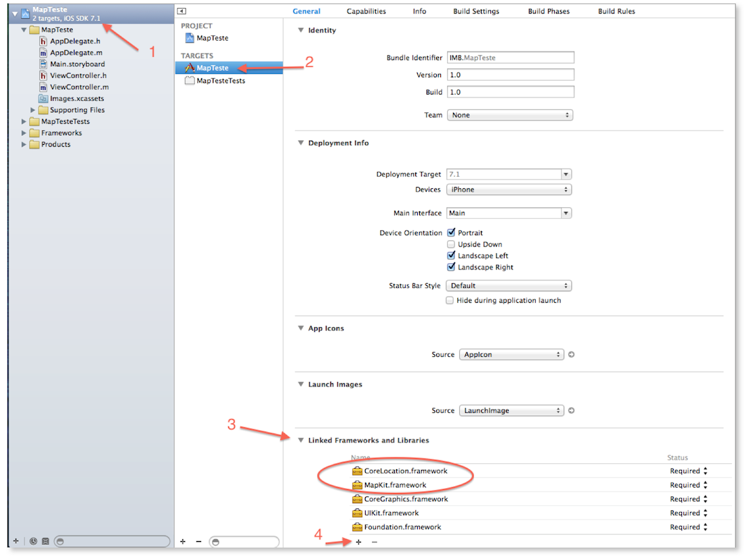The width and height of the screenshot is (745, 560).
Task: Open the Build Phases tab
Action: click(549, 11)
